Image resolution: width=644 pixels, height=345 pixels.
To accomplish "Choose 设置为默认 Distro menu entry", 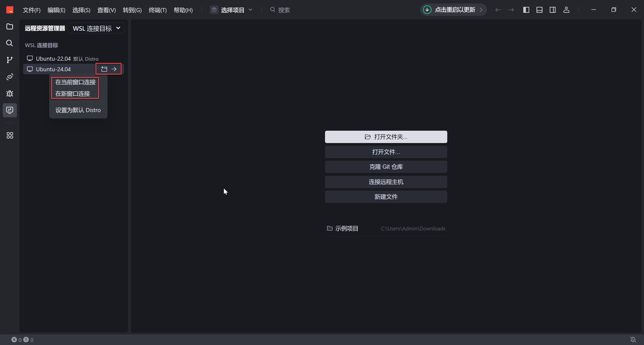I will (x=78, y=110).
